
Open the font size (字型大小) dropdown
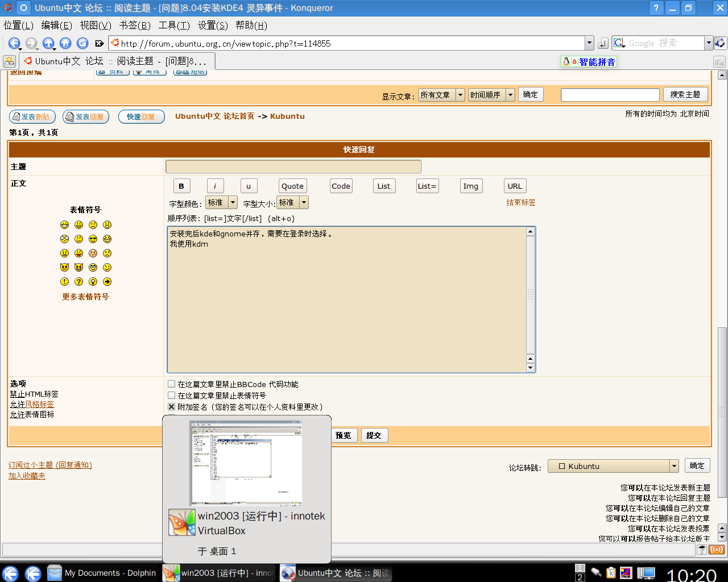coord(292,202)
